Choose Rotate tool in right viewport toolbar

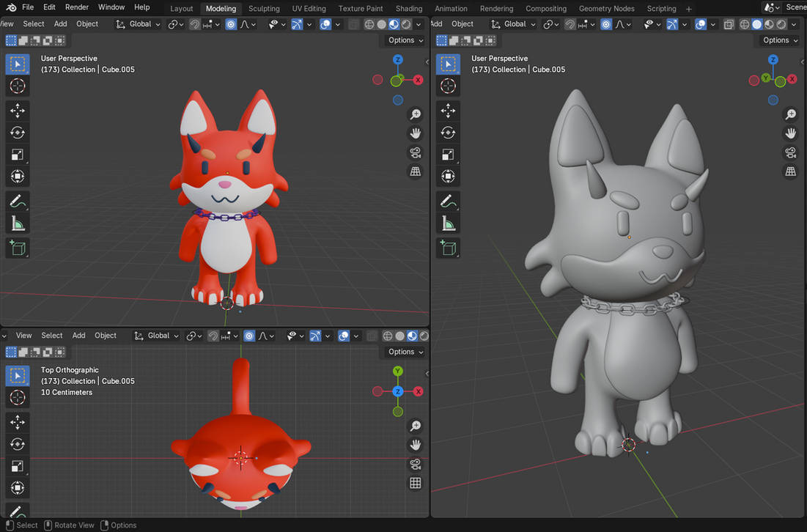click(x=448, y=133)
